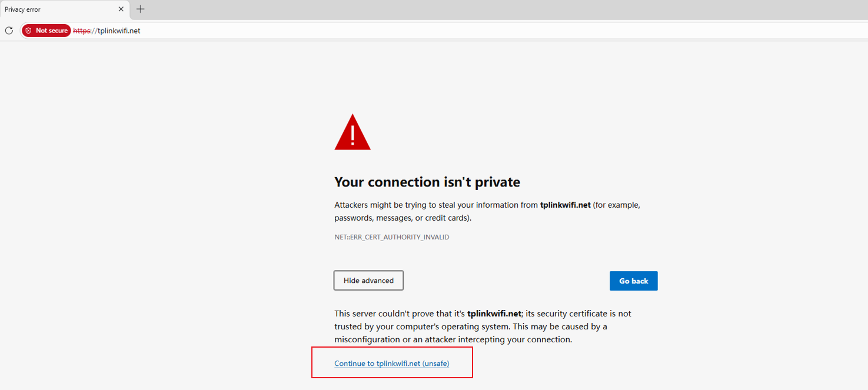The width and height of the screenshot is (868, 390).
Task: Click the refresh arrow left of the address bar
Action: 9,31
